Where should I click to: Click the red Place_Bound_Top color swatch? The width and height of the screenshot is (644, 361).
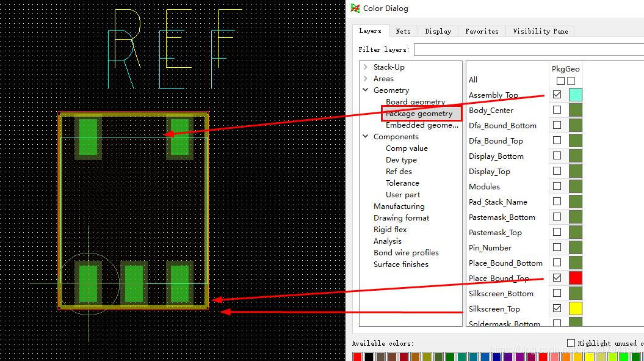tap(575, 278)
